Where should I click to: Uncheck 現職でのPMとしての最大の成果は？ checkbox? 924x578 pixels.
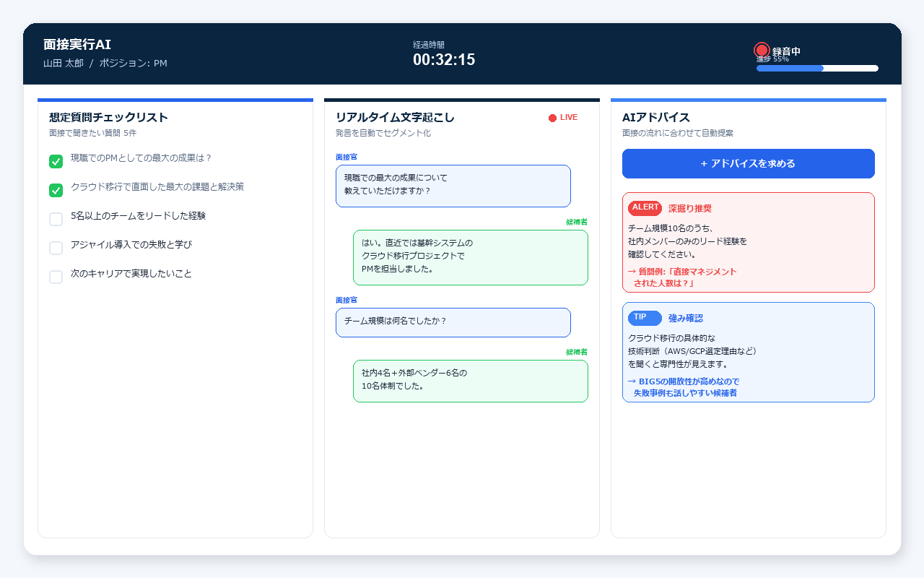click(56, 161)
